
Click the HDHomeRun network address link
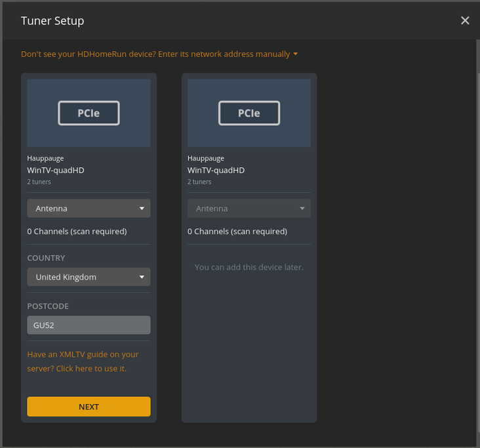tap(155, 54)
